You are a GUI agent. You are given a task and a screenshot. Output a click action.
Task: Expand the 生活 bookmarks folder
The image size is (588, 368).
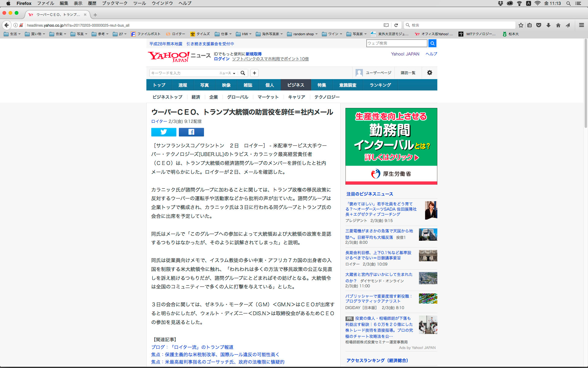(x=12, y=34)
